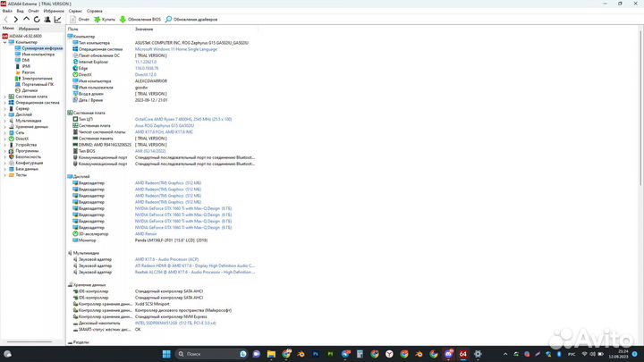
Task: Open the Разгон tree item
Action: coord(28,72)
